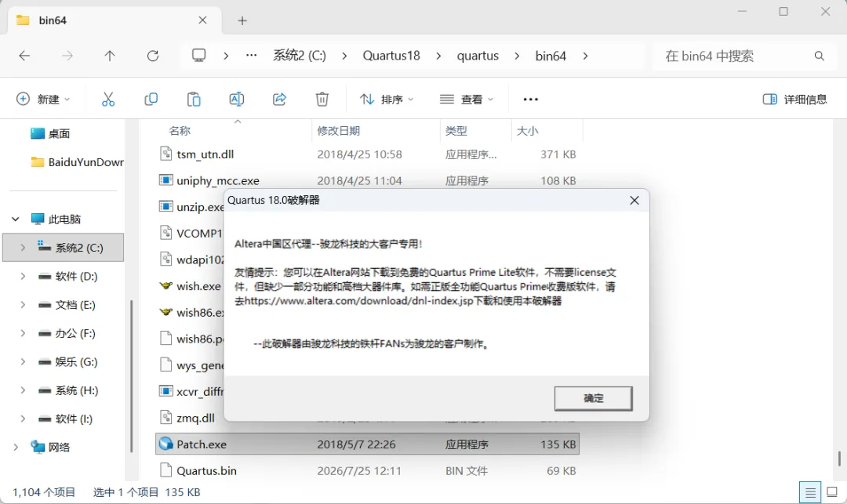Switch to large thumbnails view icon

[x=832, y=492]
